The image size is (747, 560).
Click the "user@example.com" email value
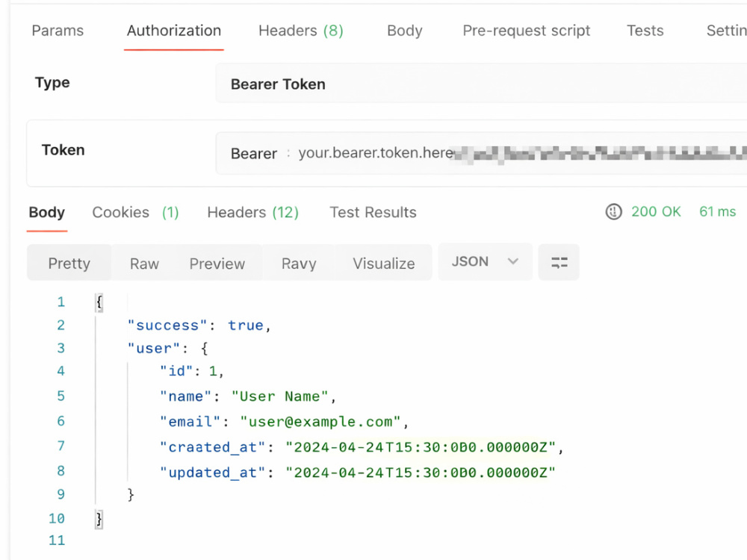tap(320, 421)
